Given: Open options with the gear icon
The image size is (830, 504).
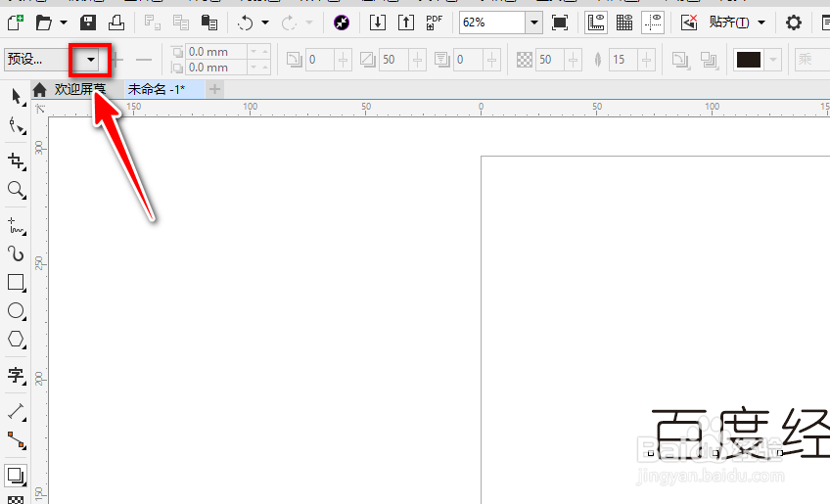Looking at the screenshot, I should (x=794, y=23).
